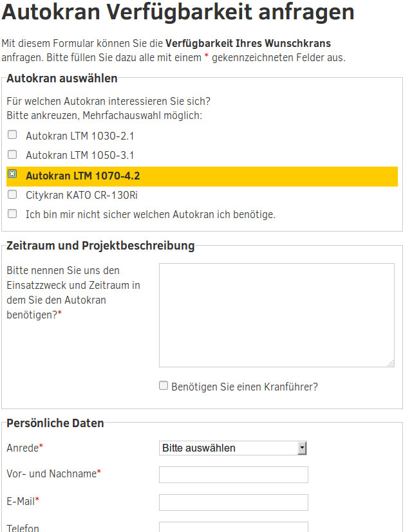Image resolution: width=403 pixels, height=532 pixels.
Task: Tick the 'Ich bin mir nicht sicher' checkbox
Action: pos(12,214)
